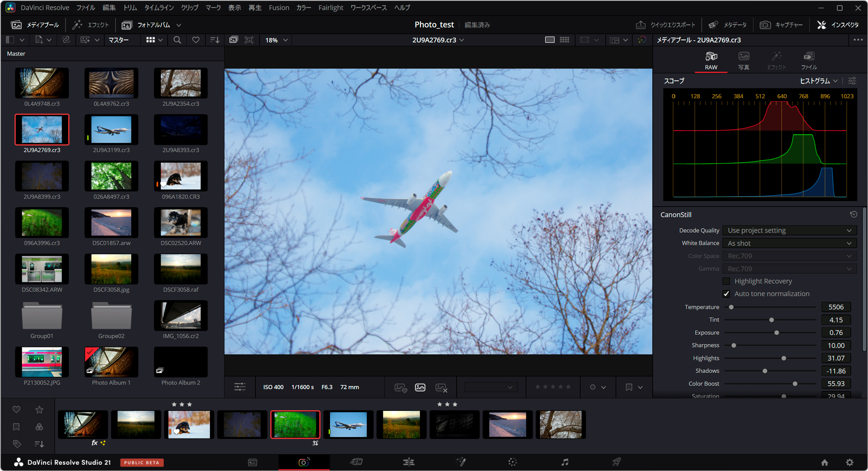Open the thumbnail view options dropdown
Viewport: 868px width, 471px height.
154,40
